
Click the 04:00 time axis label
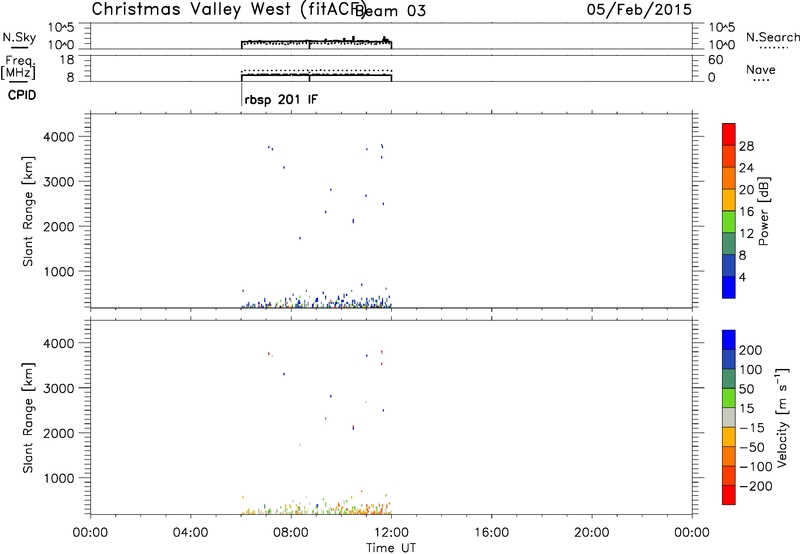pos(191,533)
